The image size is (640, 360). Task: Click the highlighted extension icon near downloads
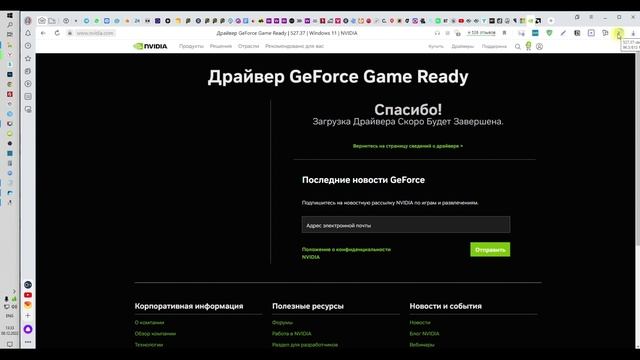(619, 33)
